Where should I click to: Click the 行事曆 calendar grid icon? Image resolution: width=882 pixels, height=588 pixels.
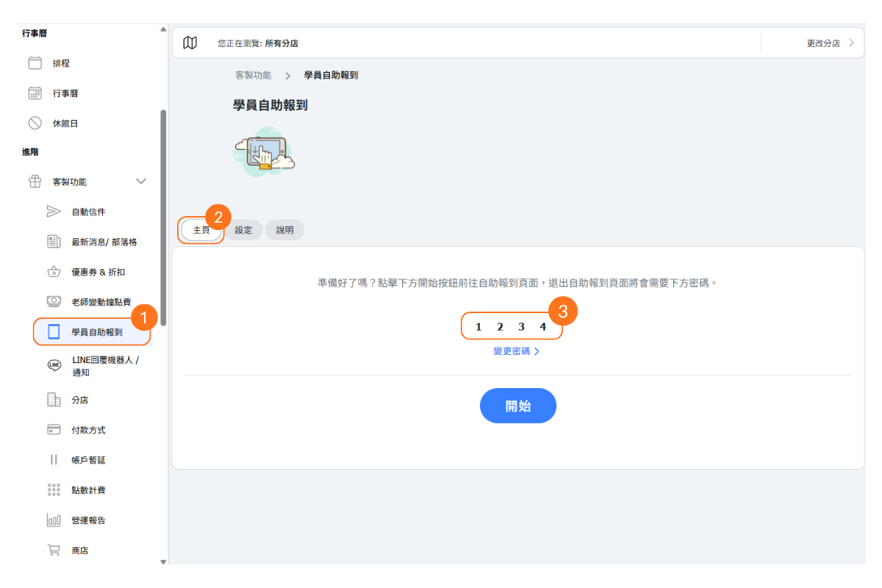(x=35, y=93)
